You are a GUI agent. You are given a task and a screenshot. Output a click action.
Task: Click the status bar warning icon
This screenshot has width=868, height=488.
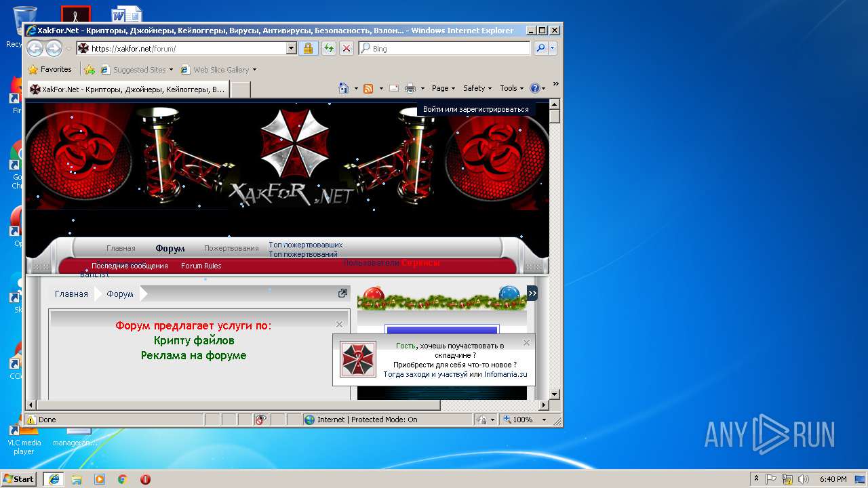(31, 420)
